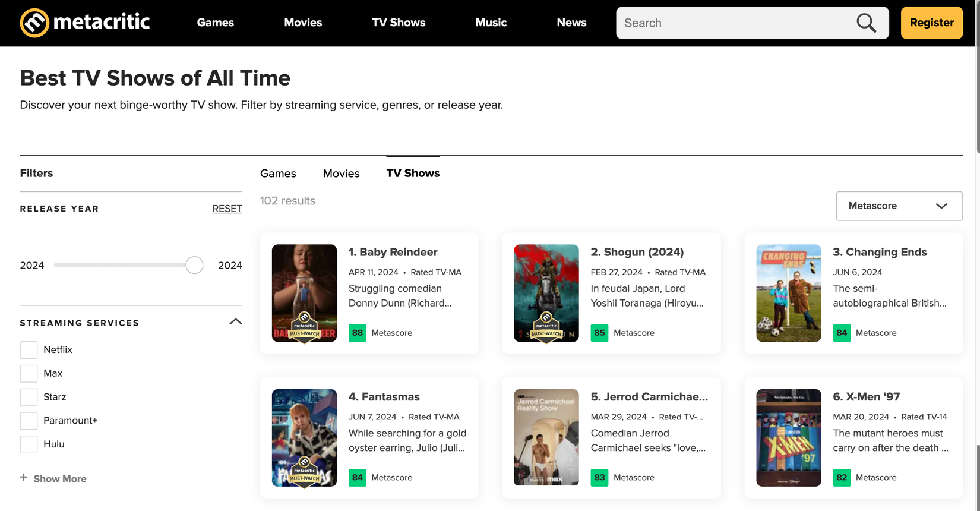Open the Shogun (2024) title link

coord(637,252)
